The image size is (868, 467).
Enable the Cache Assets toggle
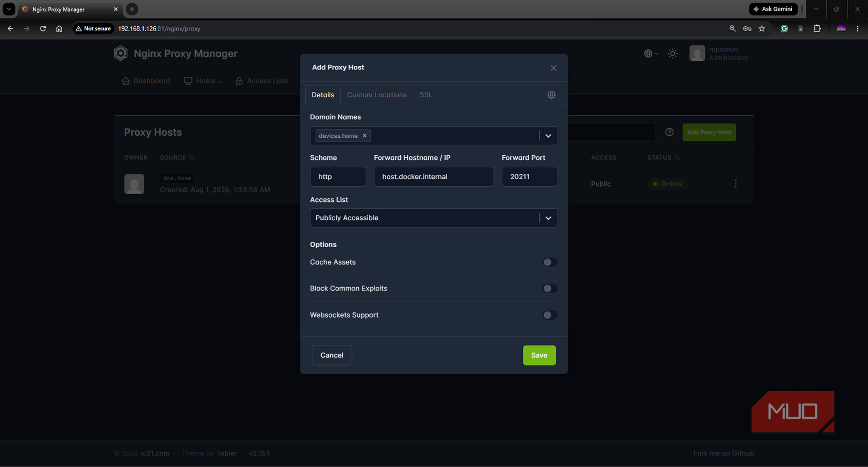click(x=550, y=262)
